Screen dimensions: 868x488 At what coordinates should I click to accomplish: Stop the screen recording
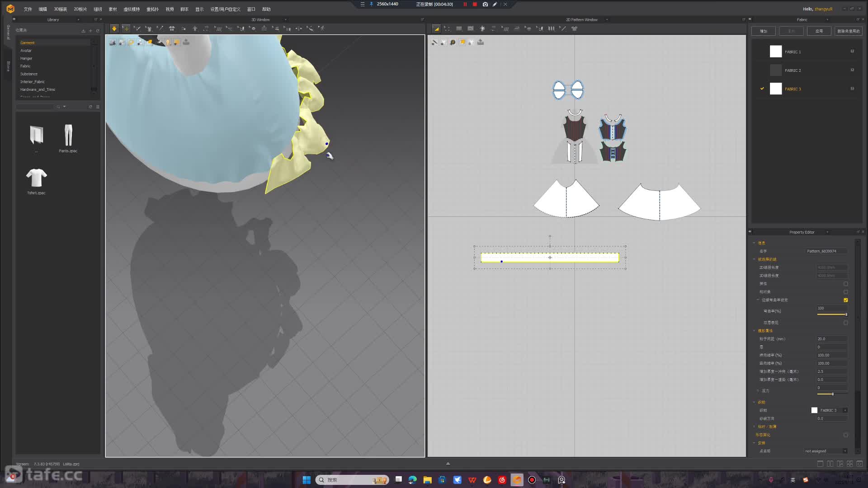pos(475,4)
